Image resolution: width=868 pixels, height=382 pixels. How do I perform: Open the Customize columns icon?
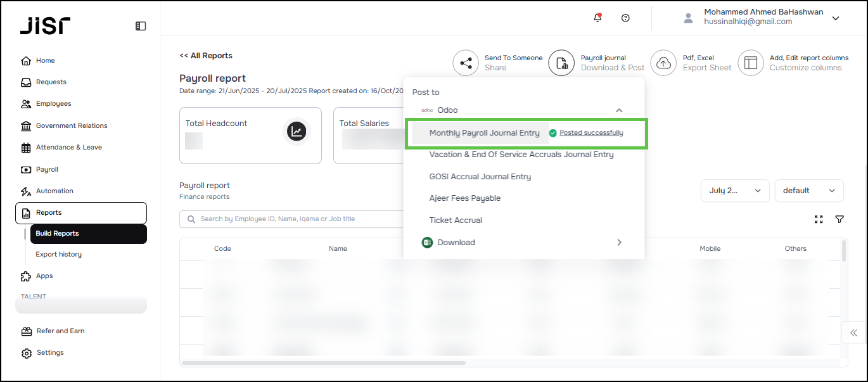[x=751, y=63]
